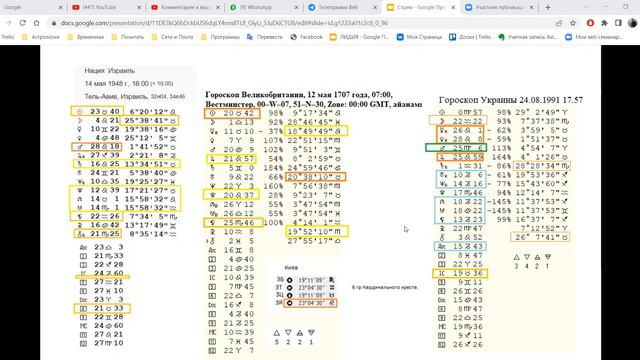
Task: Open the Доски | Trello bookmark
Action: coord(470,37)
